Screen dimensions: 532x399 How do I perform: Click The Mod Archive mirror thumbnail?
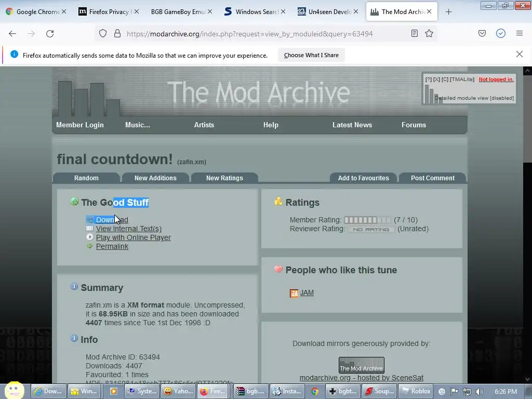click(x=362, y=365)
